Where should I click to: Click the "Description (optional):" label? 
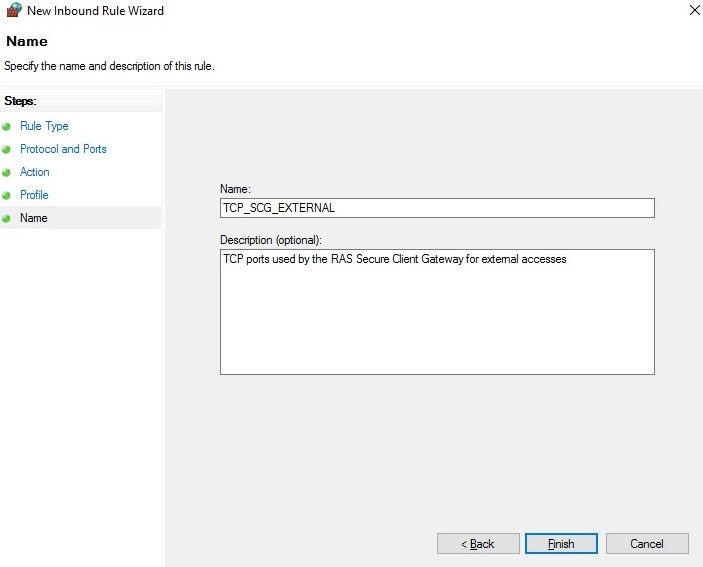tap(271, 240)
